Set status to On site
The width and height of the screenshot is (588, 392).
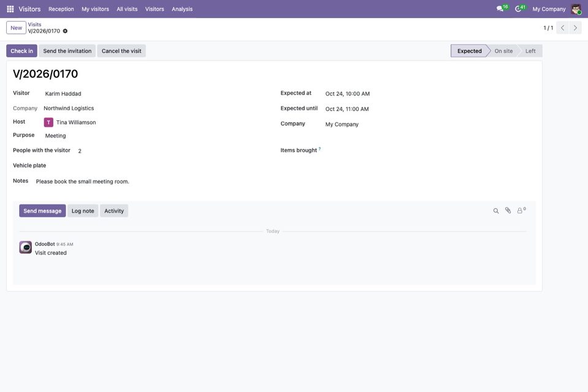tap(503, 51)
